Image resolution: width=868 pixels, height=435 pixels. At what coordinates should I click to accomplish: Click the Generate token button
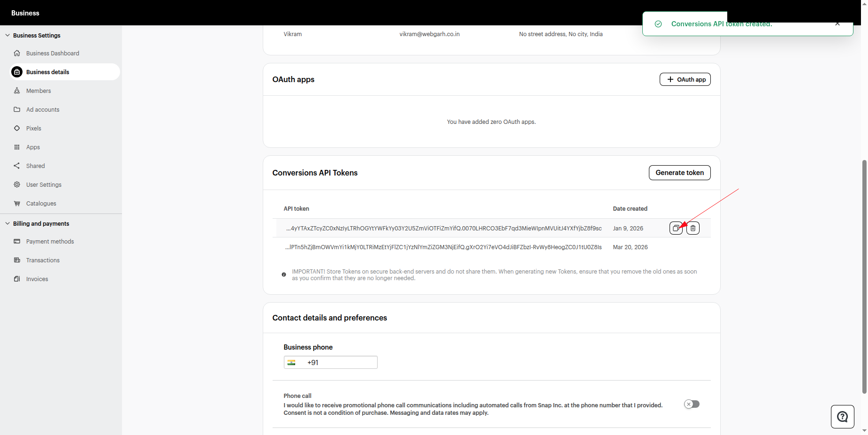[x=679, y=173]
